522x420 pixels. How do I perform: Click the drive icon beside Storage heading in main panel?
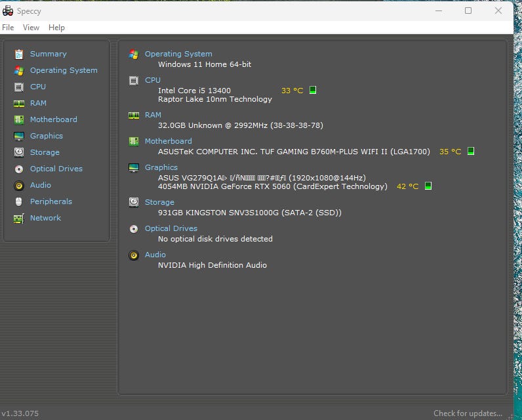134,202
